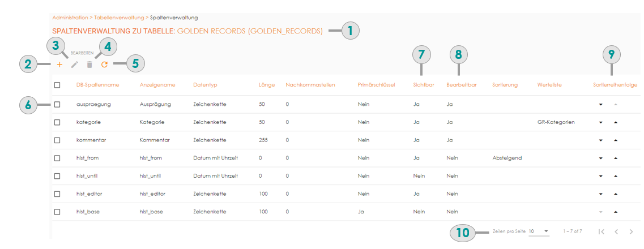Navigate to Tabellenverwaltung breadcrumb

(117, 18)
